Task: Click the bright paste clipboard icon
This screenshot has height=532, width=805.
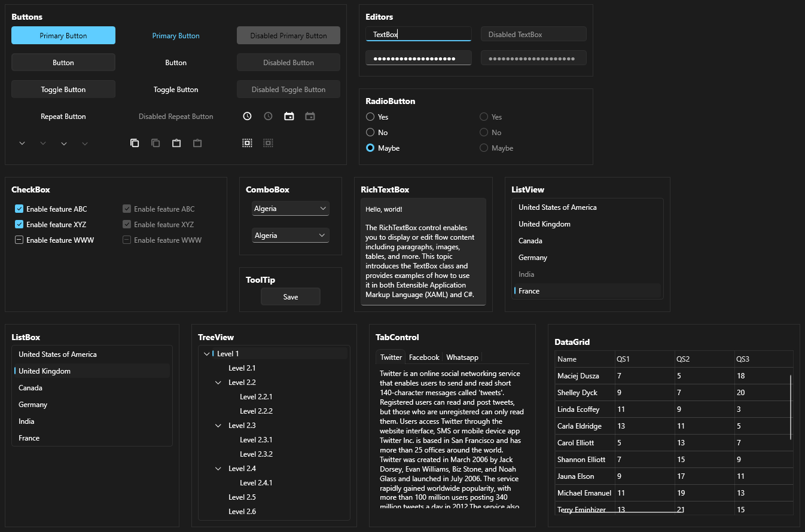Action: (x=176, y=143)
